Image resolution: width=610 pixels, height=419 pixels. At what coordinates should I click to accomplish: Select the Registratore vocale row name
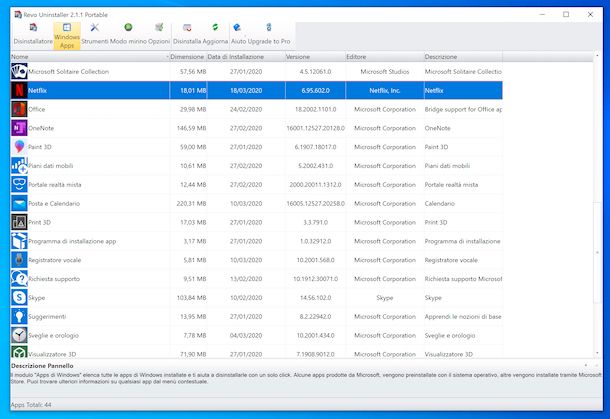click(x=54, y=260)
